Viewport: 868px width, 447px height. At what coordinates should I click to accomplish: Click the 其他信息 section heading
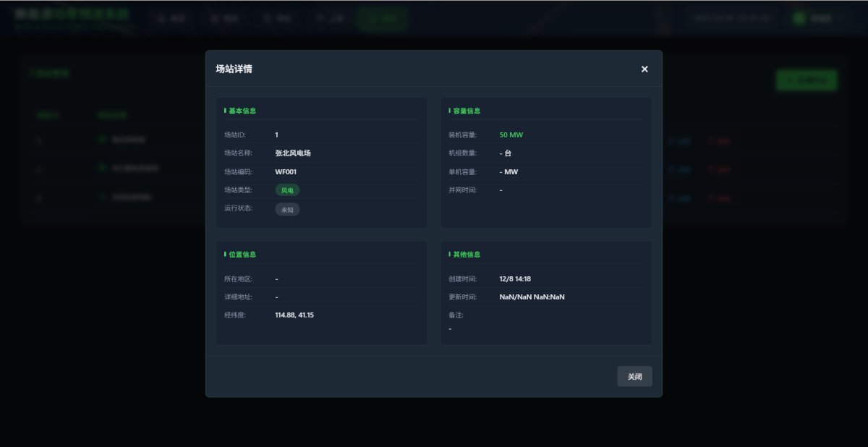(467, 255)
